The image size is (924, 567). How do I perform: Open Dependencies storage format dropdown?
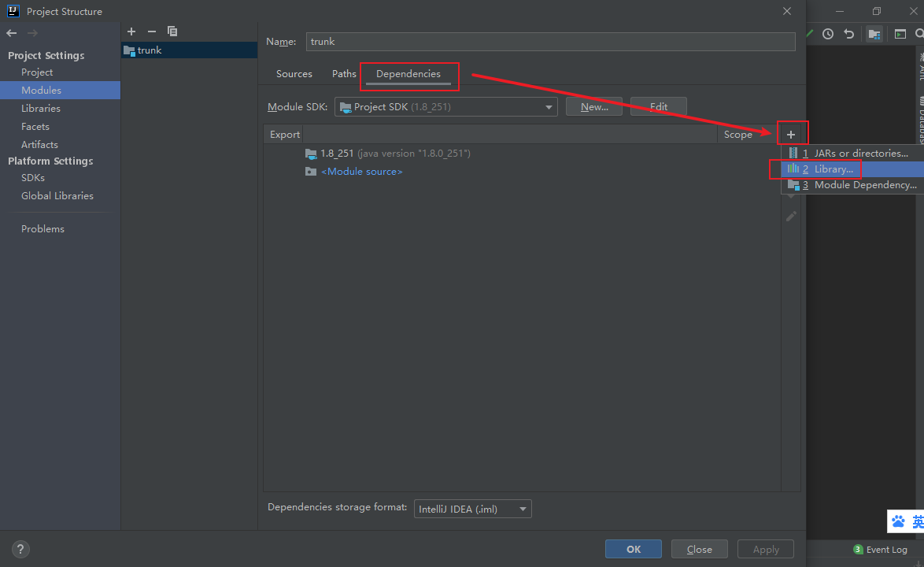(472, 510)
